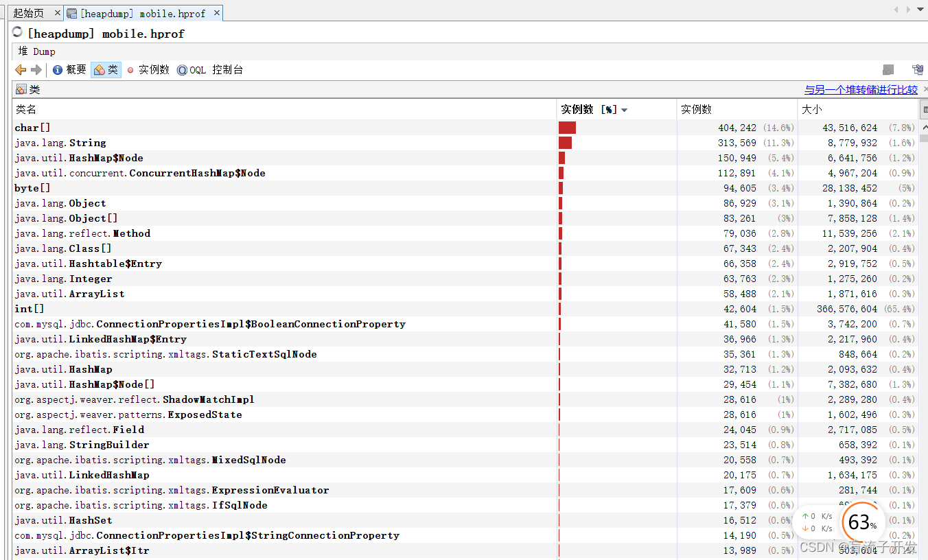The image size is (928, 560).
Task: Select the java.util.ArrayList row
Action: click(465, 294)
